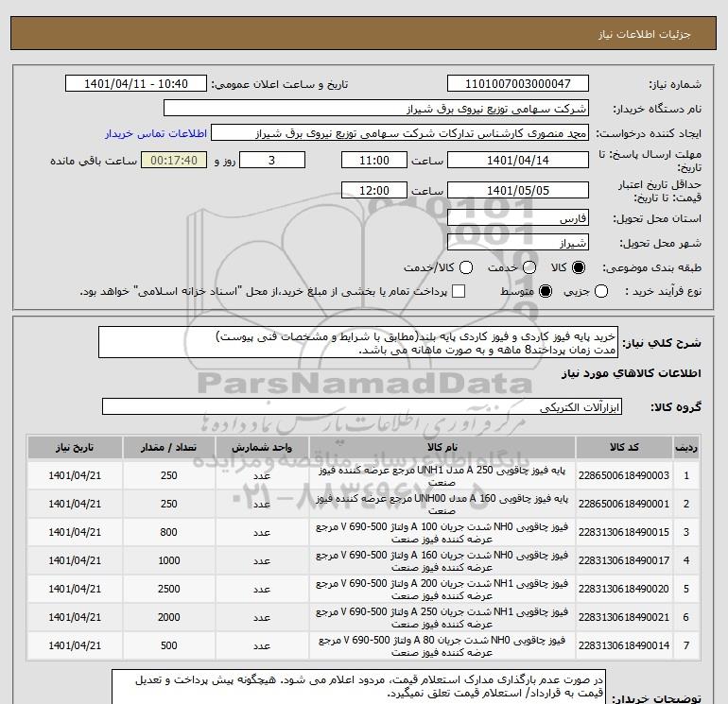Toggle Islamic treasury documents payment checkbox
Image resolution: width=728 pixels, height=704 pixels.
[x=459, y=291]
